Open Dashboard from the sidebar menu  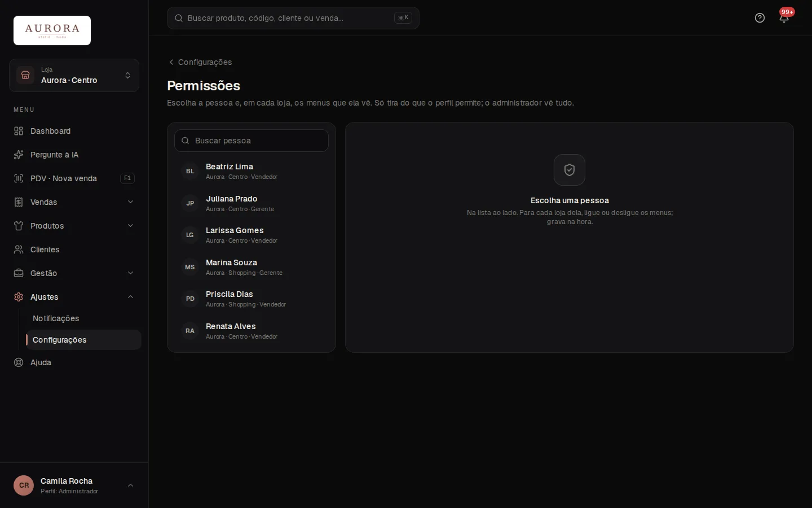(x=74, y=131)
